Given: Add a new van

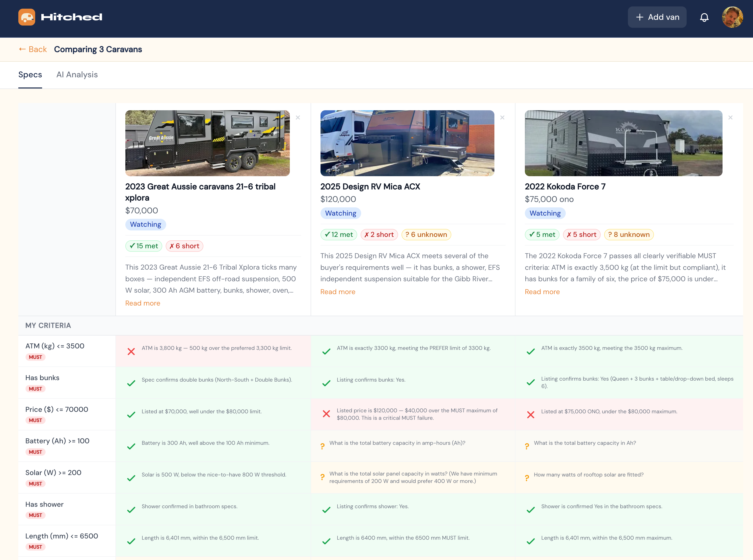Looking at the screenshot, I should [x=657, y=17].
